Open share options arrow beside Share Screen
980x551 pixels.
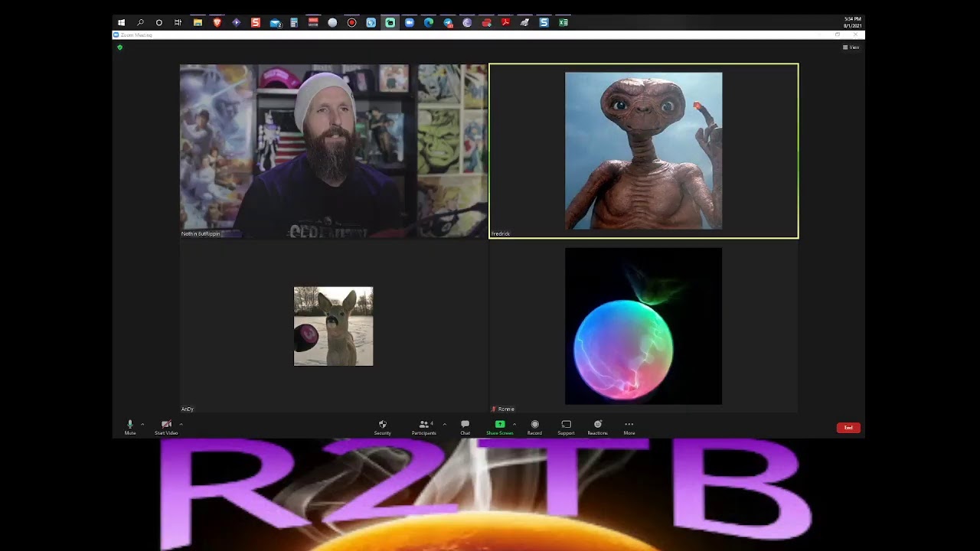(x=514, y=424)
